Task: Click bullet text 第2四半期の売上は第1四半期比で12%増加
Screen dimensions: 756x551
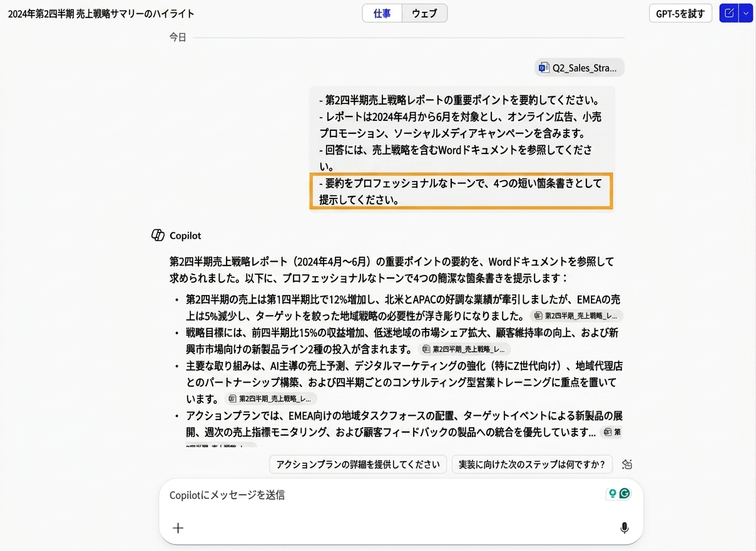Action: click(403, 307)
